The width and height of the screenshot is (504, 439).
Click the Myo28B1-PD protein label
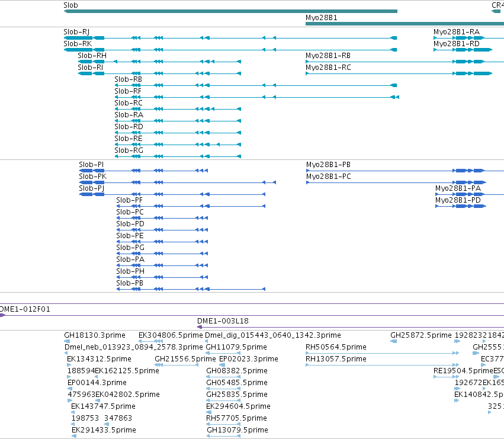click(458, 200)
